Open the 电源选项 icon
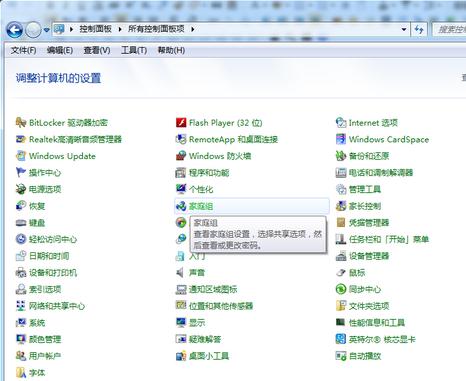 click(21, 189)
